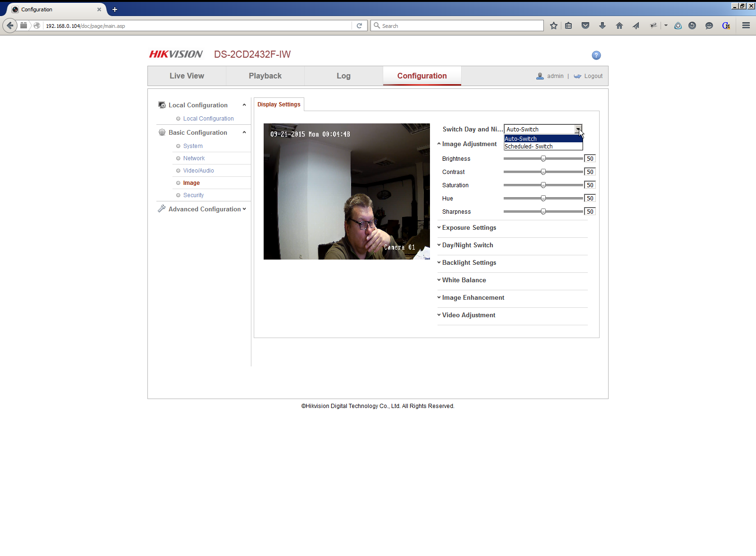Collapse the Local Configuration section
The width and height of the screenshot is (756, 556).
244,105
